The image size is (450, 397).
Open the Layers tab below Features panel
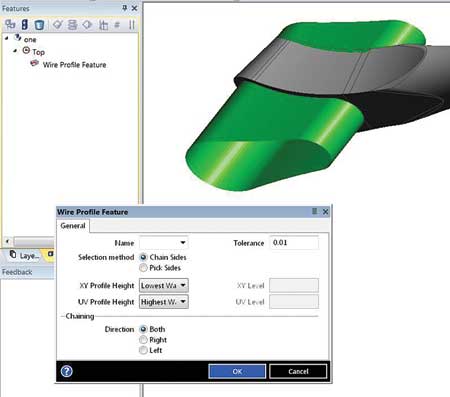point(24,255)
